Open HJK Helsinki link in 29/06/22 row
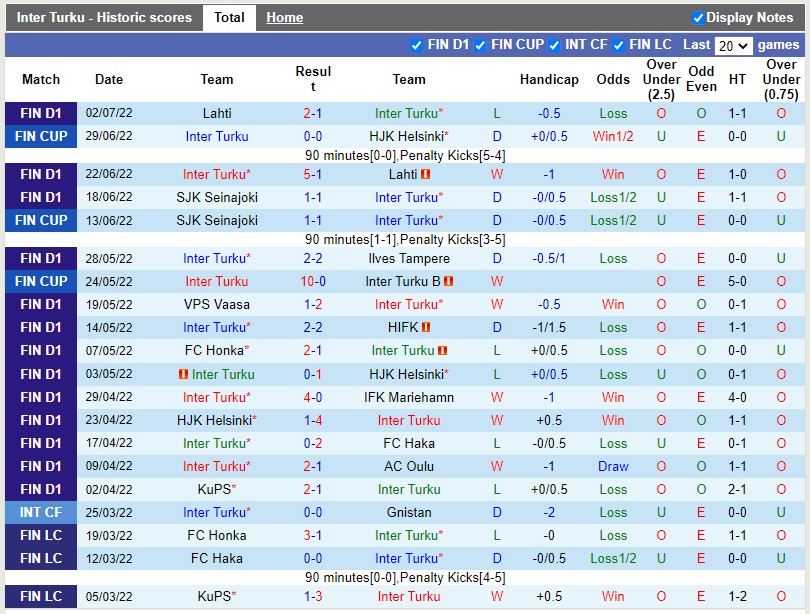 [x=409, y=136]
